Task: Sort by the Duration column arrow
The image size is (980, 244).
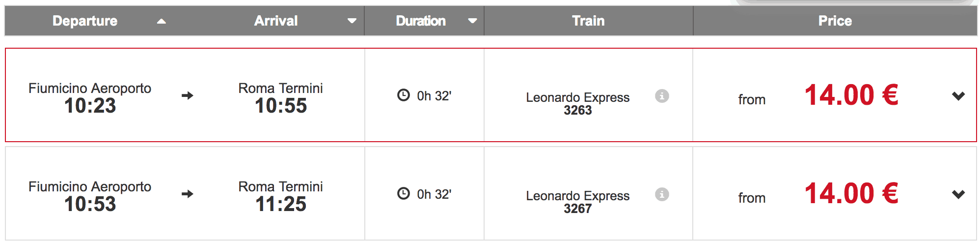Action: [472, 21]
